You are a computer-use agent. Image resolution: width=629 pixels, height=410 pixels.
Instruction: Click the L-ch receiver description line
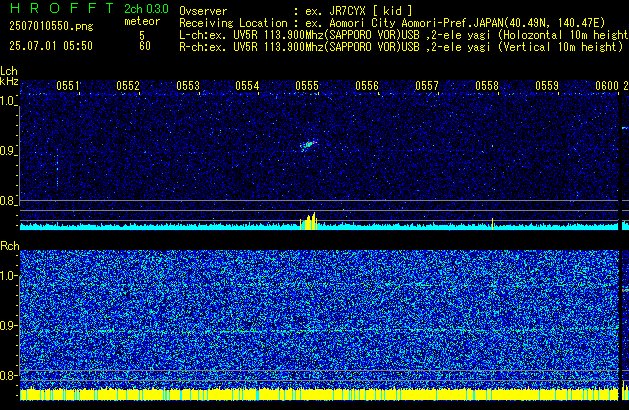click(404, 35)
